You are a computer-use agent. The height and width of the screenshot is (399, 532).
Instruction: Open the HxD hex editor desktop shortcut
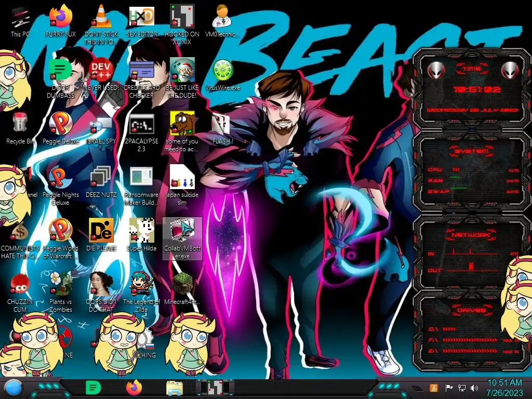[142, 20]
